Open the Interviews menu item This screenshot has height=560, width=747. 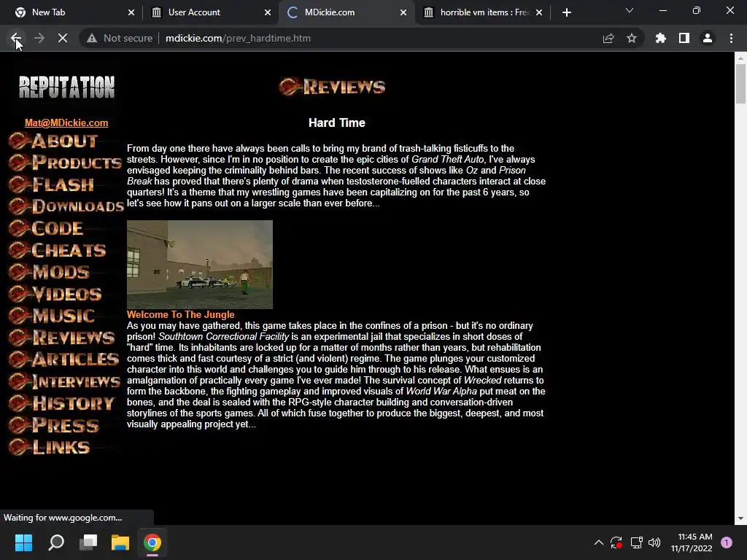coord(65,381)
